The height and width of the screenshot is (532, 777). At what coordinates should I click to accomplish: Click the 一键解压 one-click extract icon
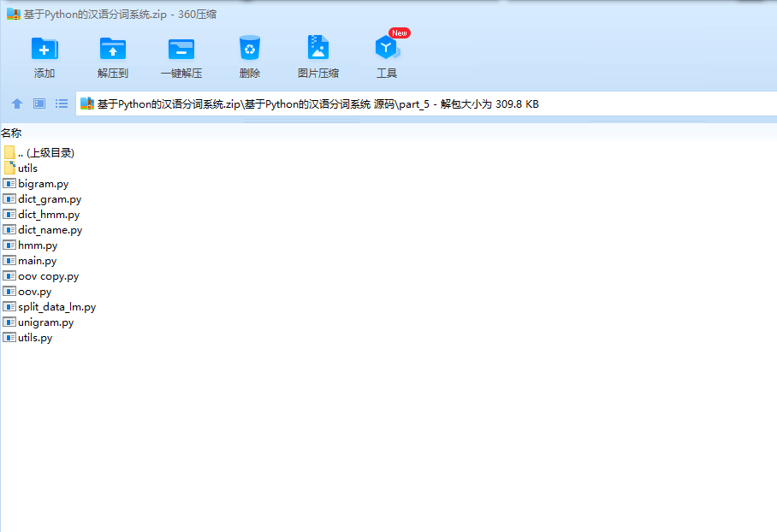(x=181, y=49)
